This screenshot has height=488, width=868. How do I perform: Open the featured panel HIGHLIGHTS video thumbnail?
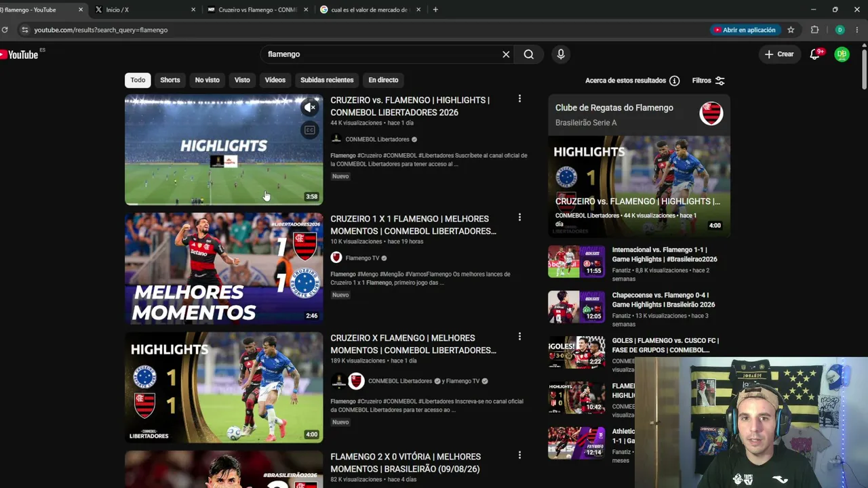(639, 186)
